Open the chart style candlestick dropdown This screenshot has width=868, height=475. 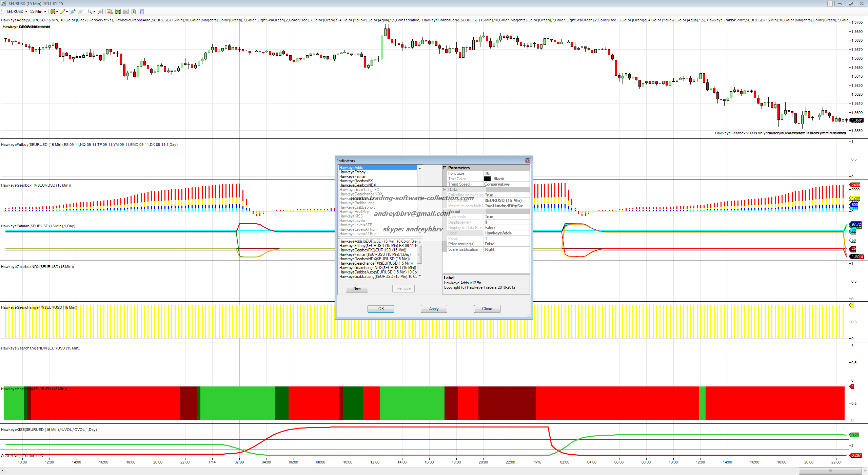[54, 12]
